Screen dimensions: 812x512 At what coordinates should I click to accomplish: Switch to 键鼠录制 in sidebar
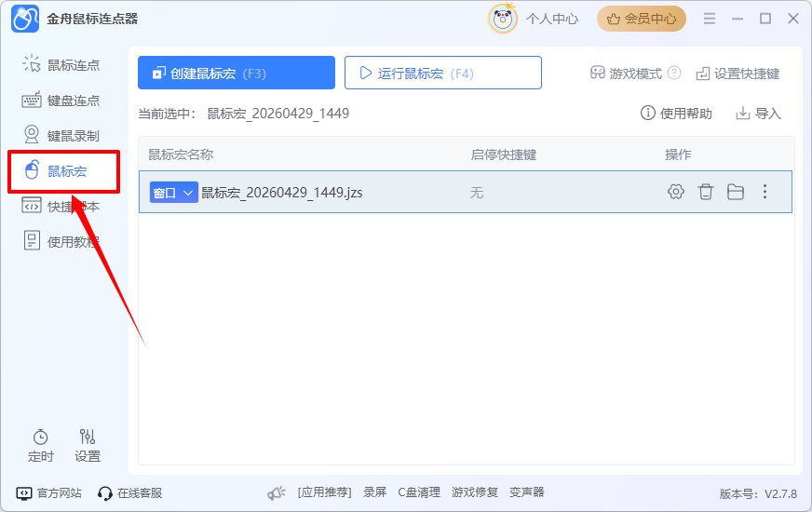point(61,136)
